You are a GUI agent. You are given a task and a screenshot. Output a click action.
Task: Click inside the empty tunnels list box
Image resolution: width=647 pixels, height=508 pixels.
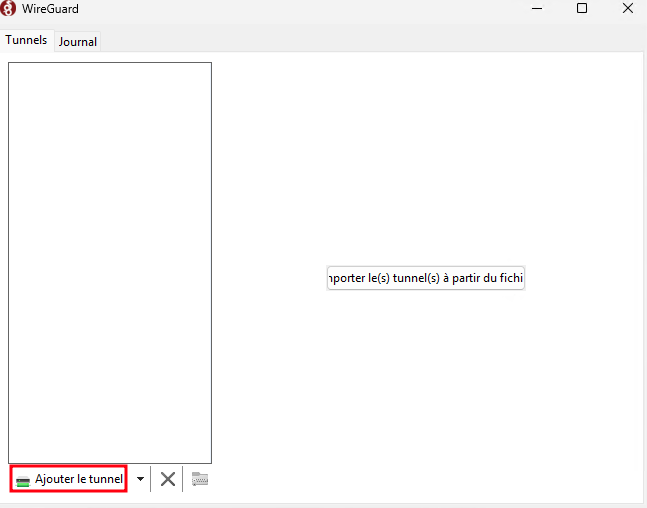(x=110, y=262)
